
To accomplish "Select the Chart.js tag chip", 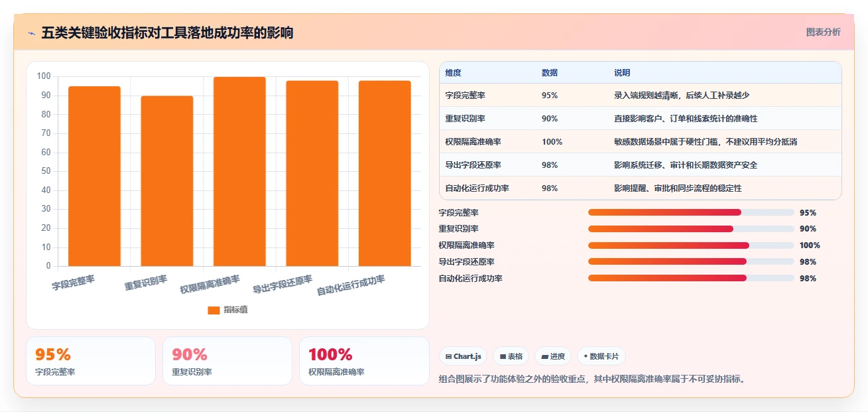I will click(463, 356).
